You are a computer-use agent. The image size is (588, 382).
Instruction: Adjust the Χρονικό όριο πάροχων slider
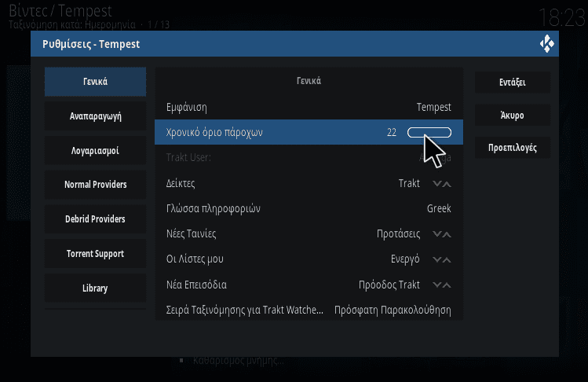pos(429,132)
